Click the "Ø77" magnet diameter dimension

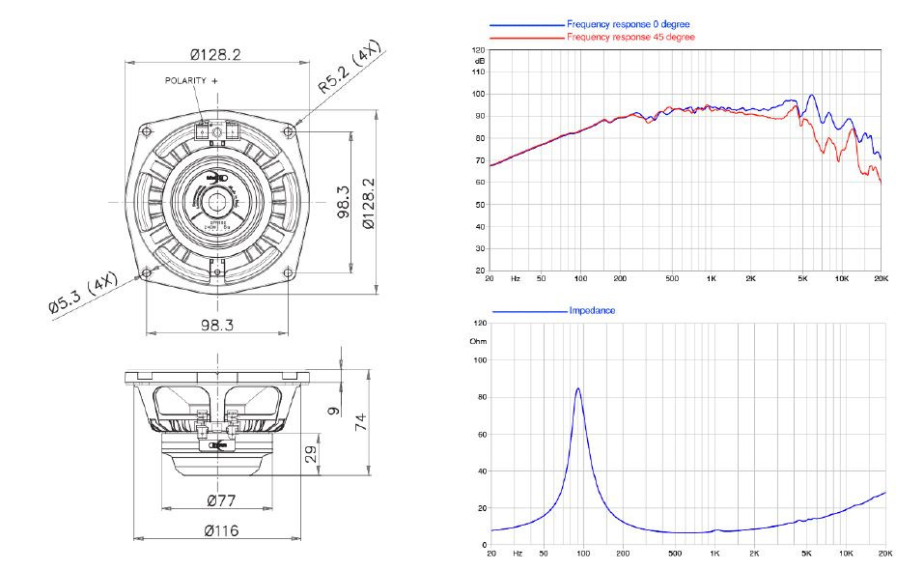221,501
